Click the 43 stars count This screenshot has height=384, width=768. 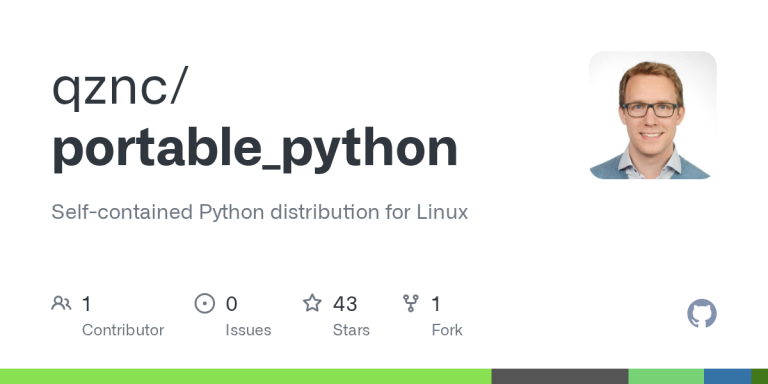pyautogui.click(x=345, y=304)
